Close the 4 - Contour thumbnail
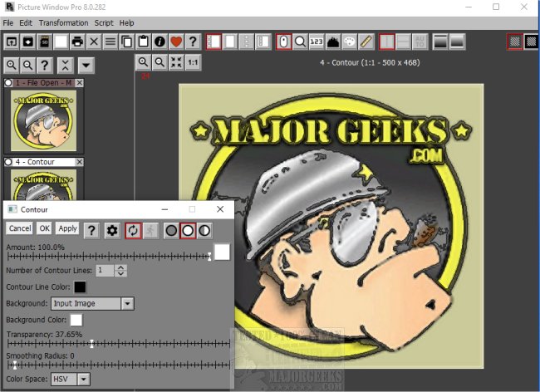 pos(80,162)
